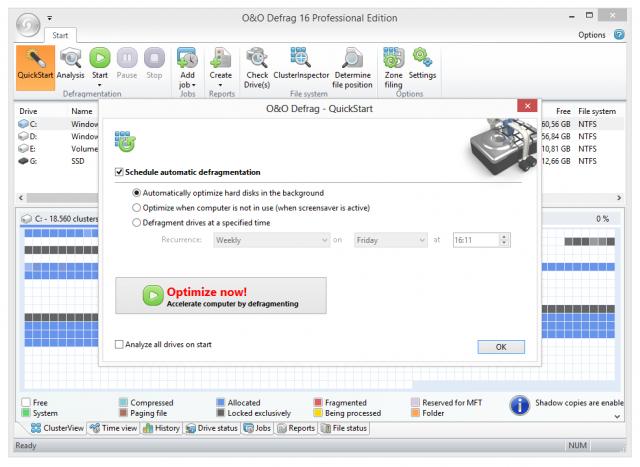Switch to the File status tab
The image size is (640, 467).
344,428
